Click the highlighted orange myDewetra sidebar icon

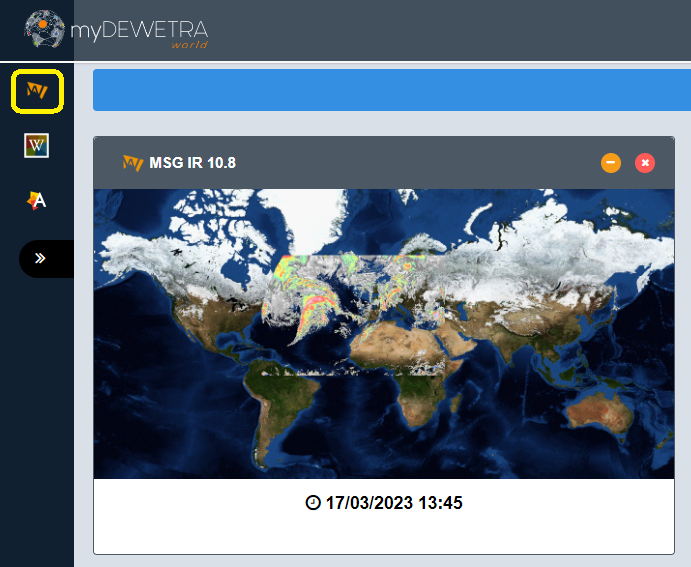point(37,92)
